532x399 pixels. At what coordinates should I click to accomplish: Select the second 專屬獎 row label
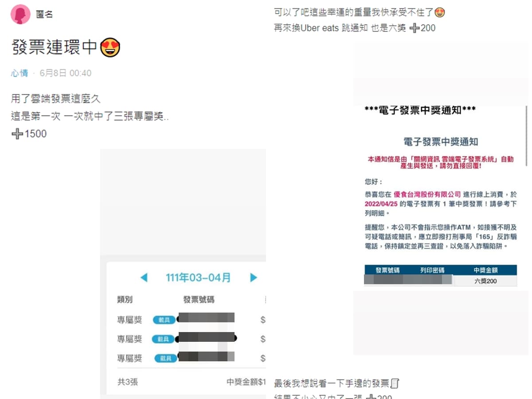129,339
